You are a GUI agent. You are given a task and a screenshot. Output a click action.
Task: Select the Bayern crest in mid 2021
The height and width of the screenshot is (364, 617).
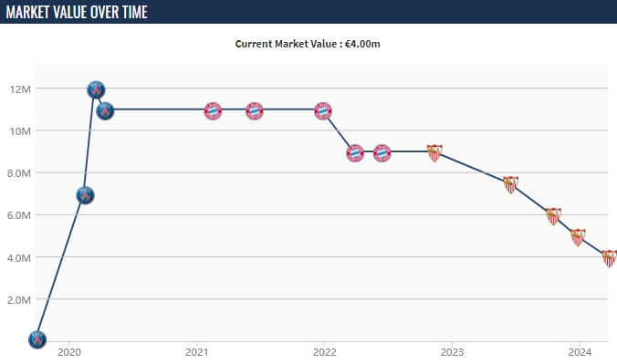point(255,111)
